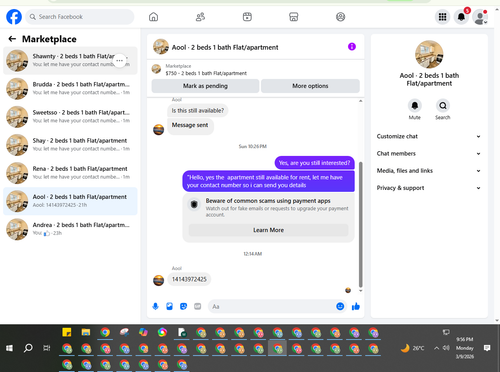Viewport: 500px width, 372px height.
Task: Click the 'Message sent' bubble
Action: tap(190, 126)
